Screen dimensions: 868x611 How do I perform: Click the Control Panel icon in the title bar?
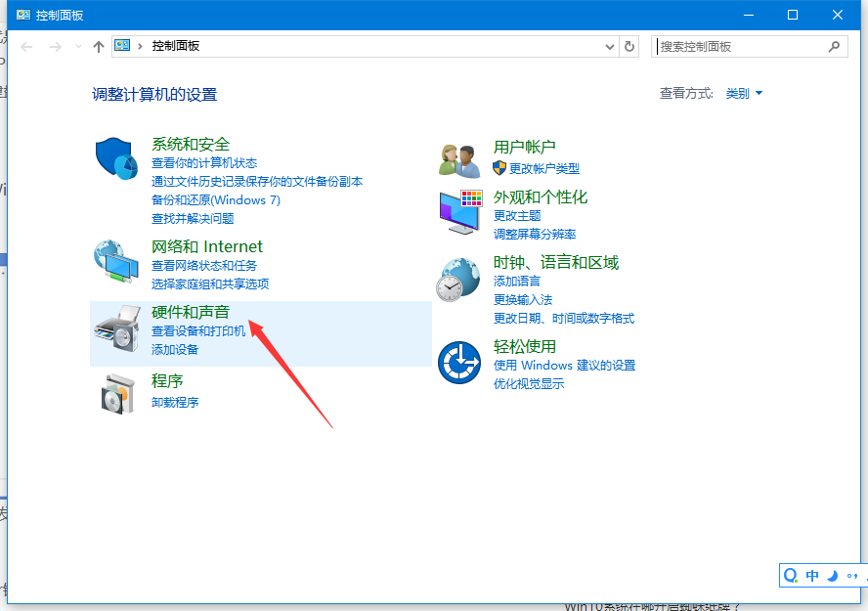[22, 15]
